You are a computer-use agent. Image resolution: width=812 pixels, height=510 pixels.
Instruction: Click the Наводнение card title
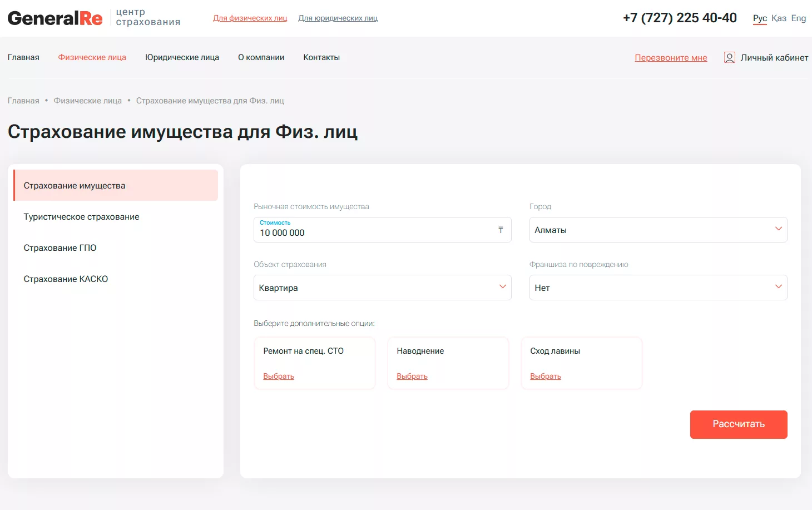point(420,351)
